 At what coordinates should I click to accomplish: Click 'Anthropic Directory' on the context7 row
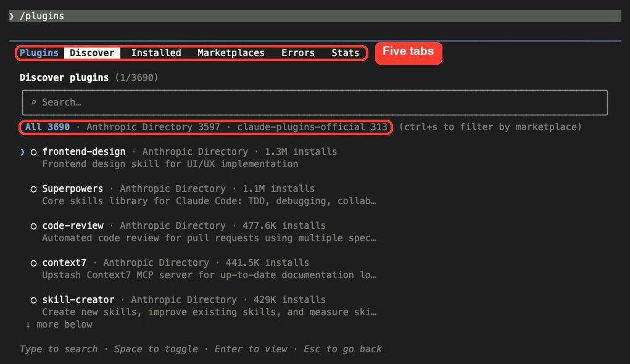[156, 262]
